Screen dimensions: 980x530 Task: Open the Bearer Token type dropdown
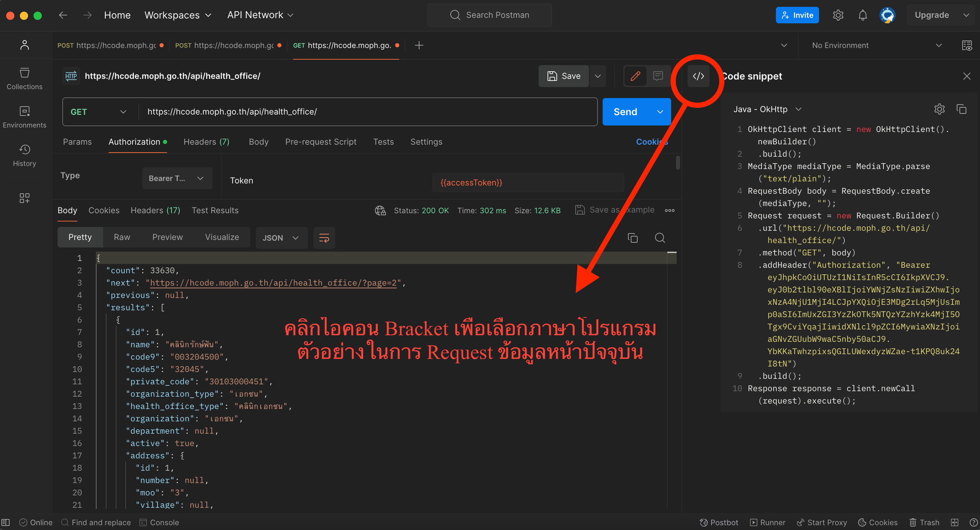point(177,178)
